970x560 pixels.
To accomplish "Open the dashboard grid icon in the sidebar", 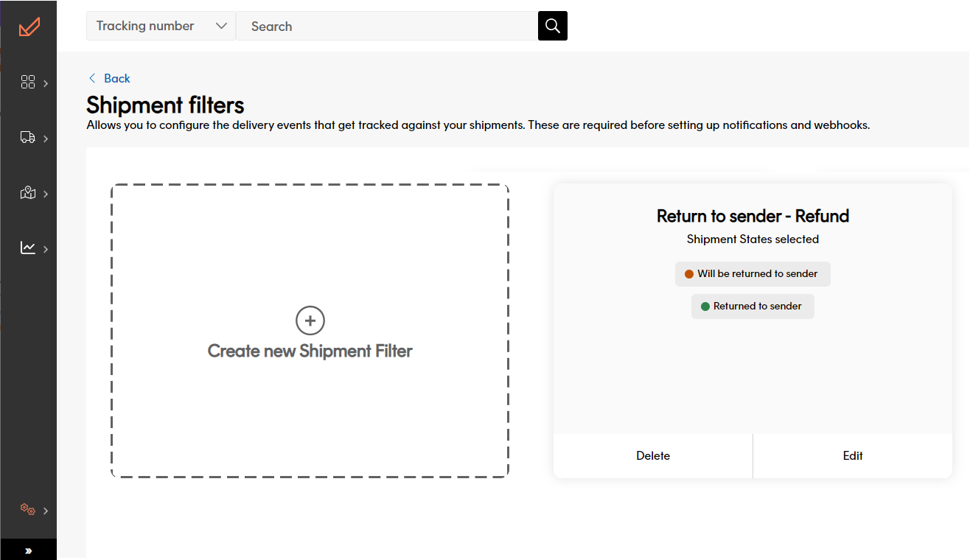I will 28,83.
